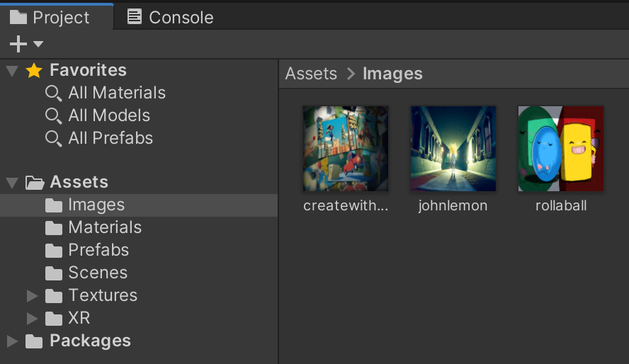
Task: Select the johnlemon image thumbnail
Action: 453,149
